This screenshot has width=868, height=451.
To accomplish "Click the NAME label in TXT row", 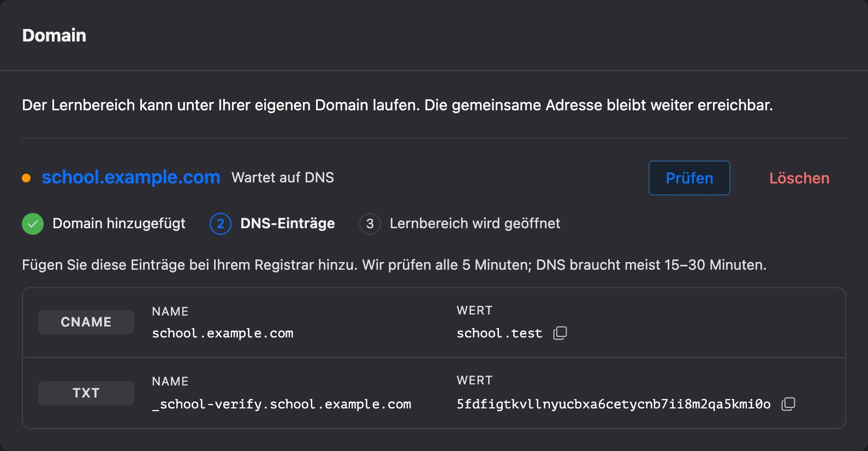I will 170,381.
